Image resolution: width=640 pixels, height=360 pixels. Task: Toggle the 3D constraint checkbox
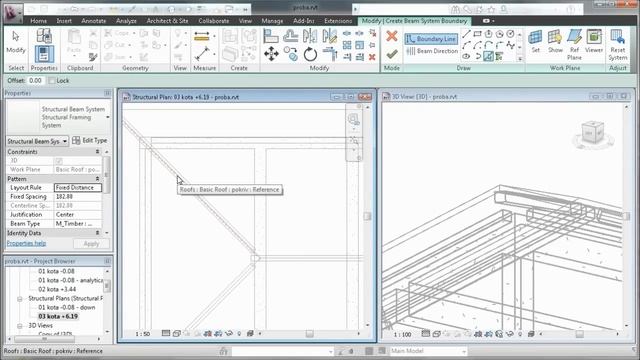[59, 161]
